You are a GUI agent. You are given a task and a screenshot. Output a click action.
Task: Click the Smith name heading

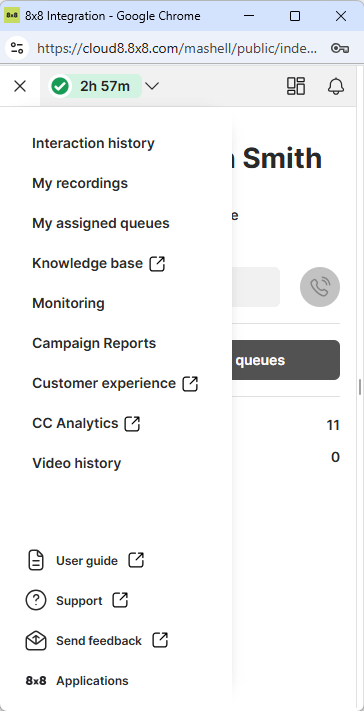[282, 158]
